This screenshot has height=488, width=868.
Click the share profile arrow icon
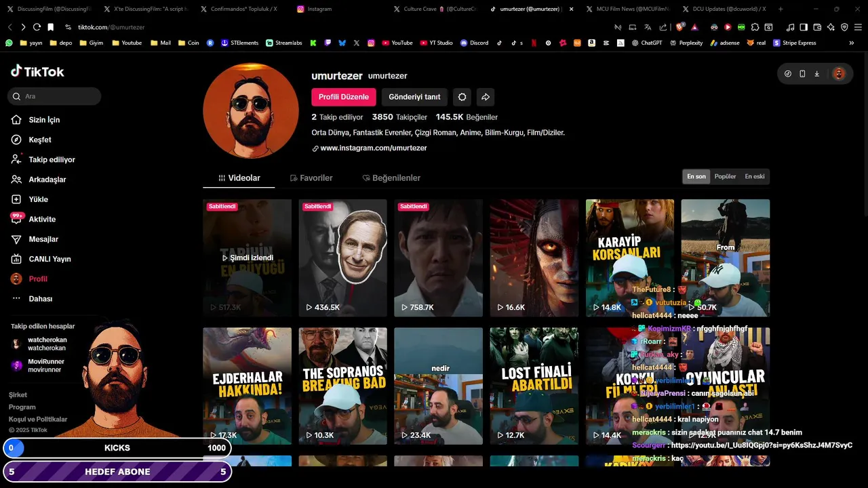[486, 97]
